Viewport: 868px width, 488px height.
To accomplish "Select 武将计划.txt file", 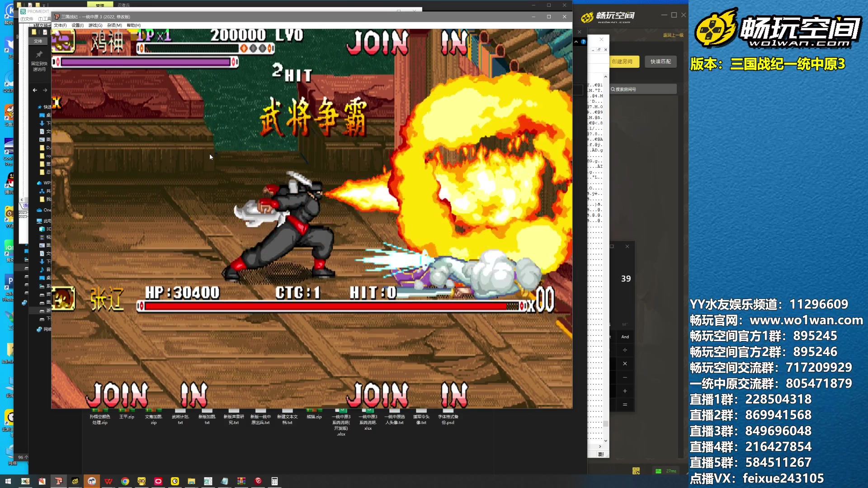I will point(180,418).
